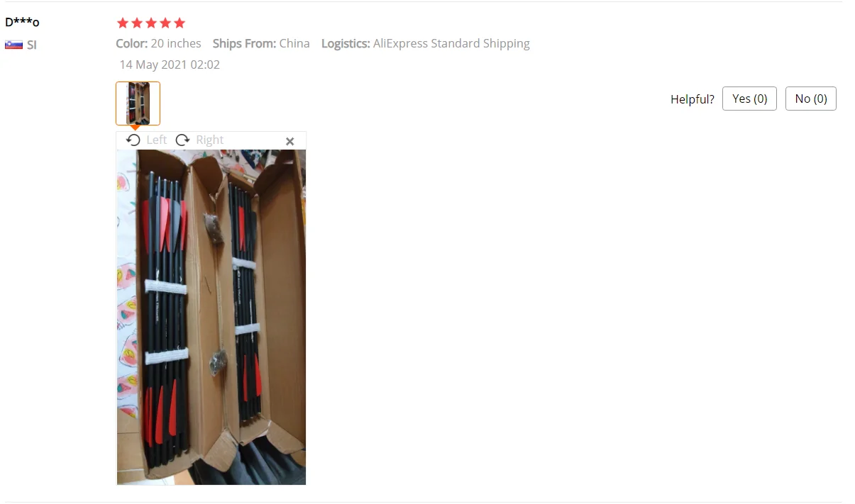Click the second red rating star
Screen dimensions: 855x504
click(x=137, y=23)
